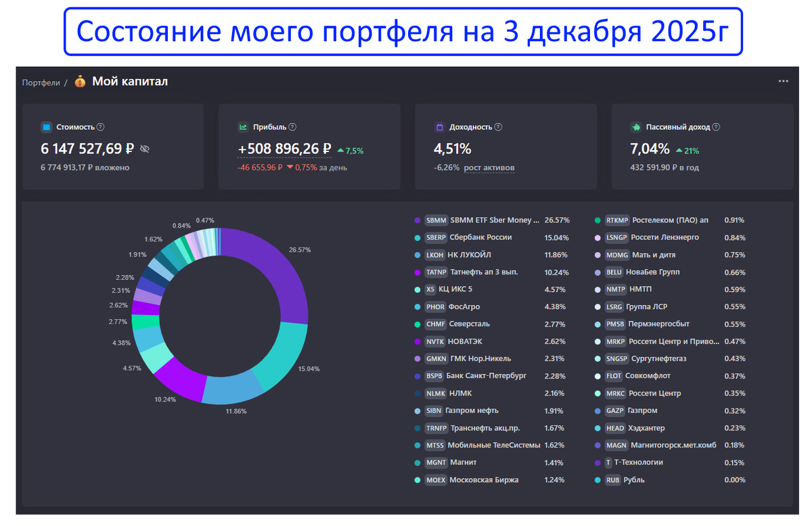Viewport: 812px width, 526px height.
Task: Select the Магнит legend row
Action: tap(492, 462)
